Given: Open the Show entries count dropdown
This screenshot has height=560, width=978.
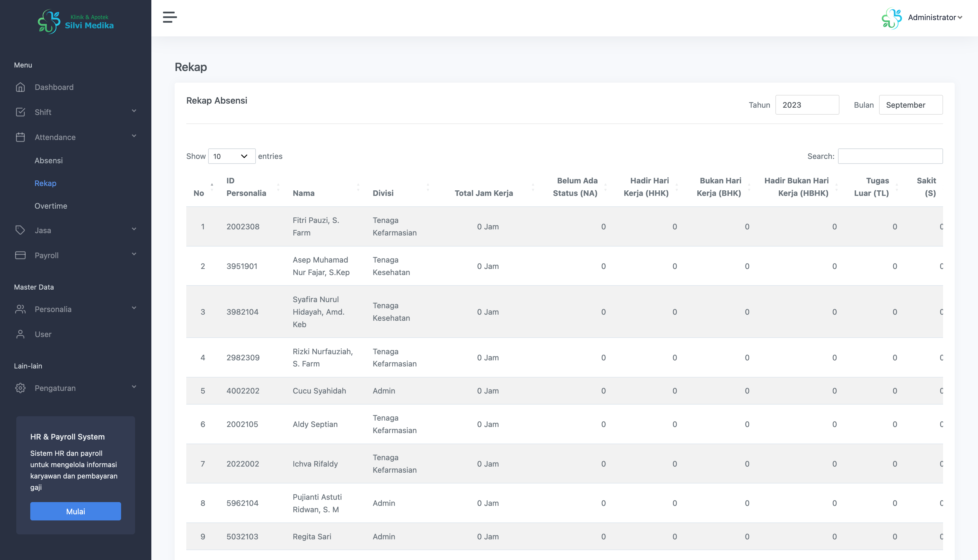Looking at the screenshot, I should pos(231,156).
